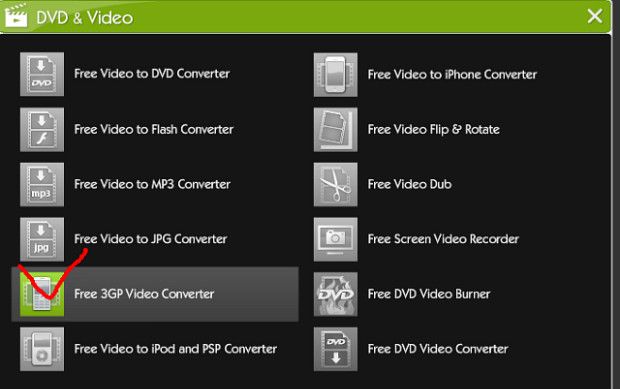
Task: Click the clapperboard icon in header
Action: pyautogui.click(x=16, y=15)
